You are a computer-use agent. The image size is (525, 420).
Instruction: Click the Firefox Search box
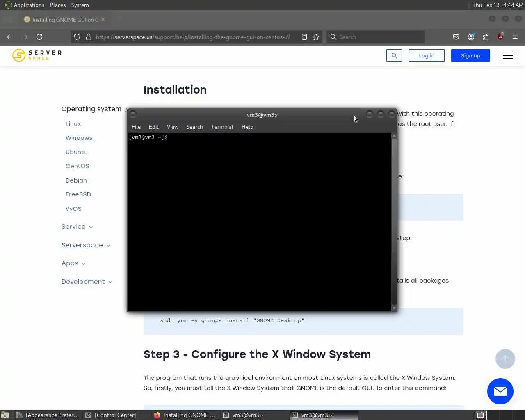point(376,37)
